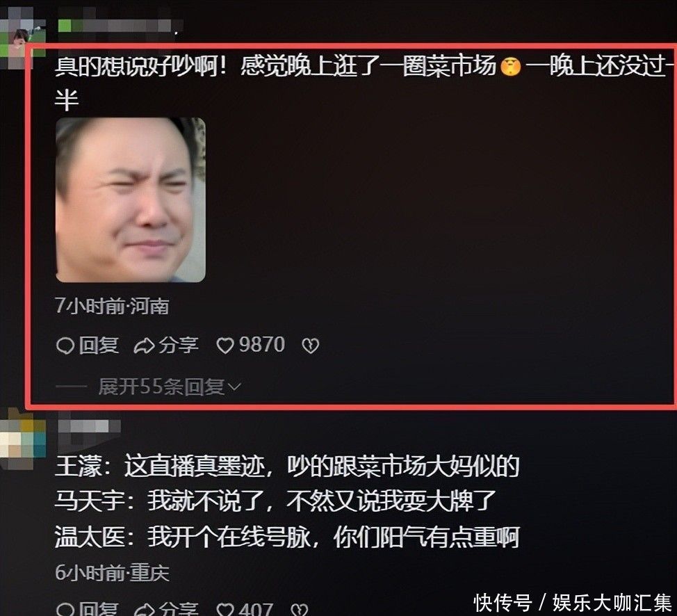This screenshot has height=616, width=677.
Task: Open the first commenter's blurred username
Action: 115,26
